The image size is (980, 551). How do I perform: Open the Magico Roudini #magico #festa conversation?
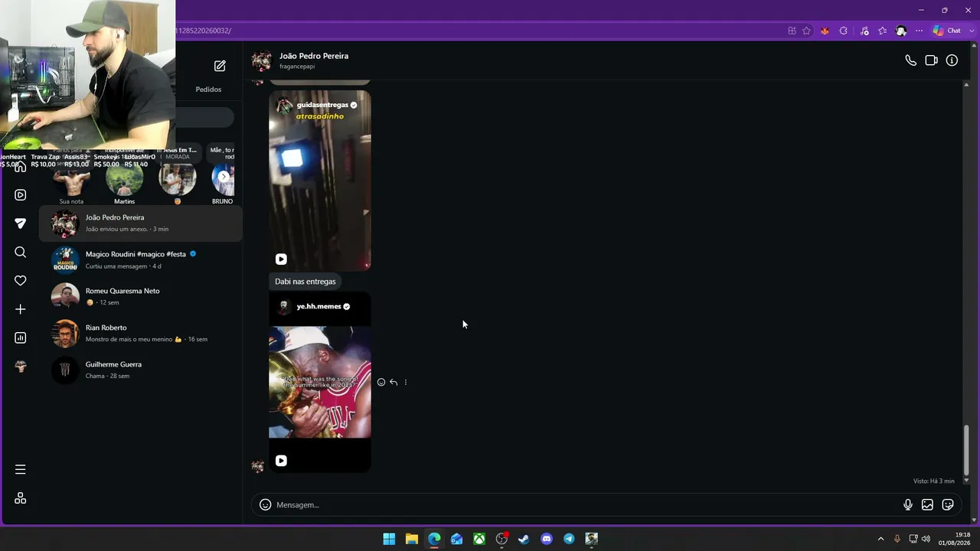pos(141,260)
